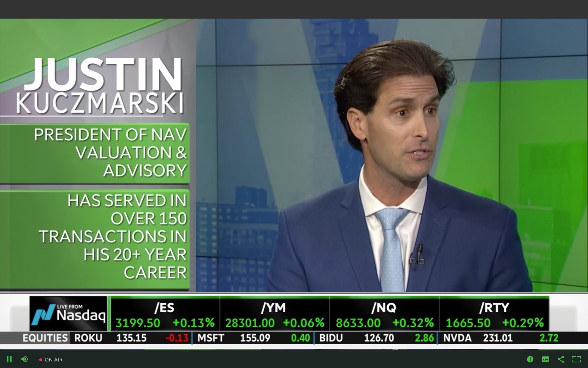Click the JUSTIN name title
This screenshot has height=368, width=588.
click(103, 74)
